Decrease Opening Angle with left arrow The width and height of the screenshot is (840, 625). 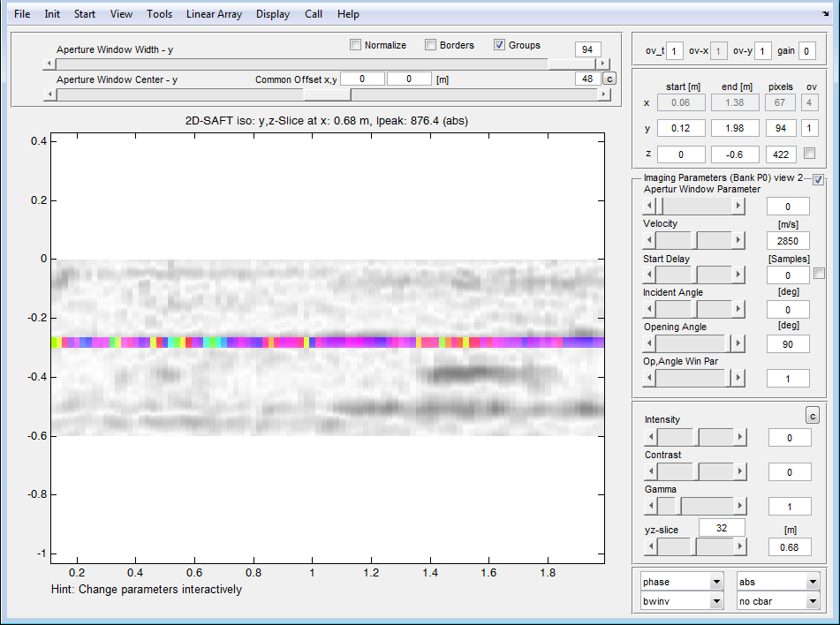649,343
